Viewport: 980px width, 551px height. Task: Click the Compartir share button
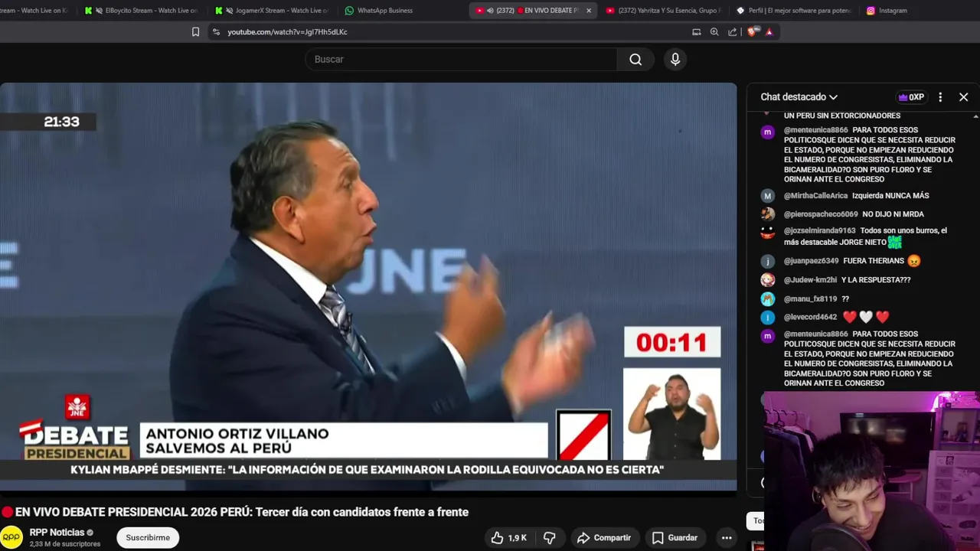click(x=604, y=538)
